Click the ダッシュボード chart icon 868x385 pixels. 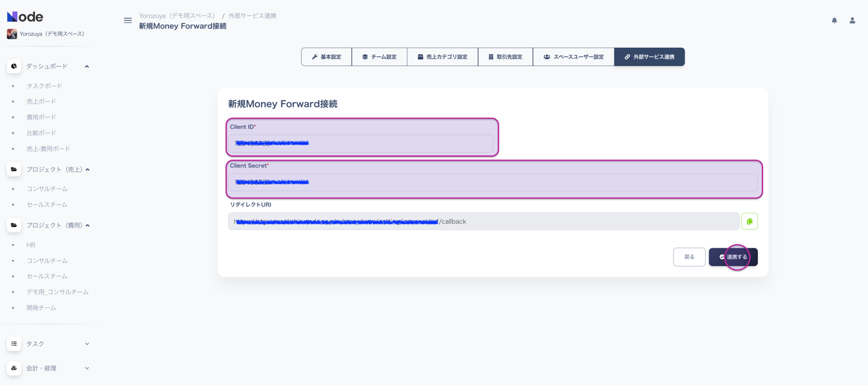point(14,66)
